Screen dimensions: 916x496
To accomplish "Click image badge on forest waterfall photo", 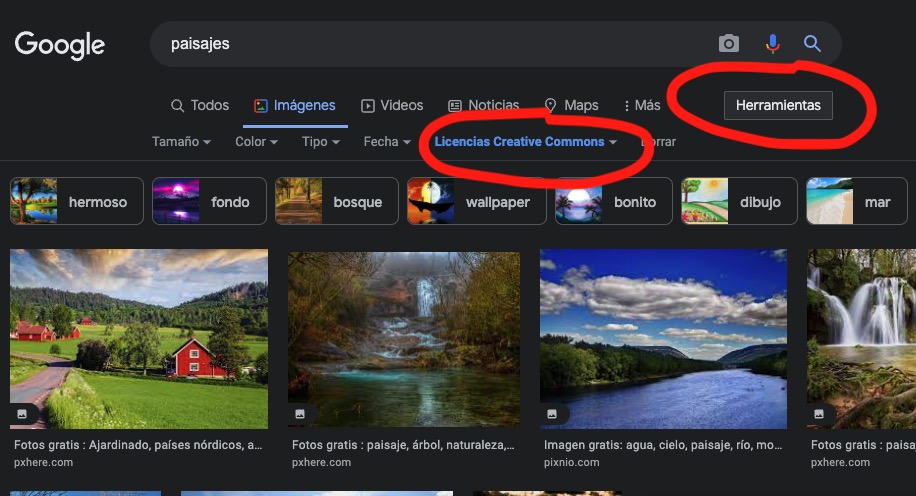I will (300, 414).
